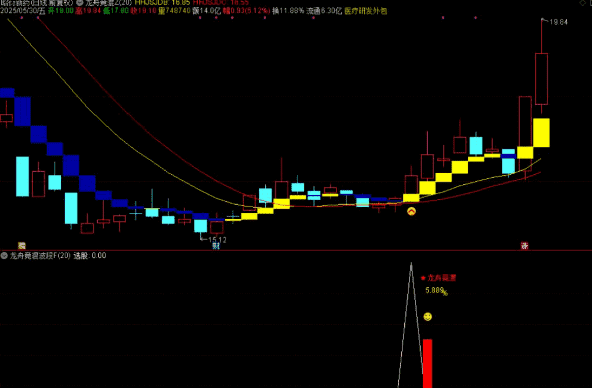Click the 15.12 low price label

(x=217, y=240)
